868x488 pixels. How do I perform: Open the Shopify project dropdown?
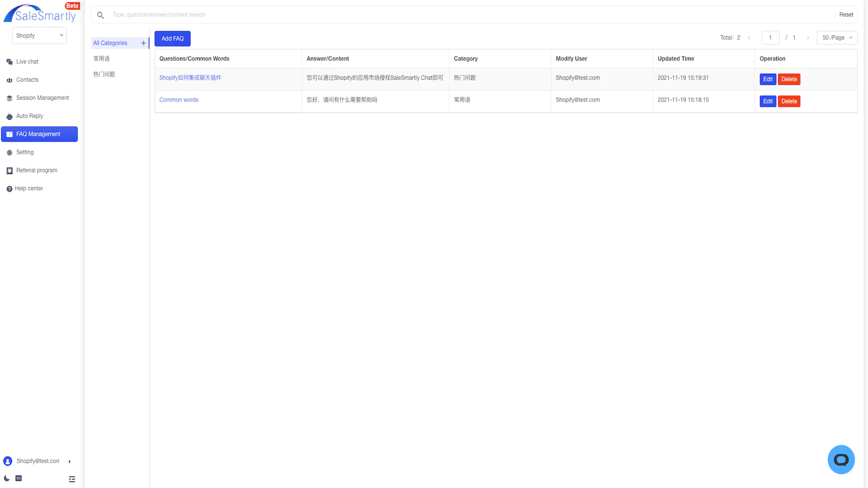(39, 36)
